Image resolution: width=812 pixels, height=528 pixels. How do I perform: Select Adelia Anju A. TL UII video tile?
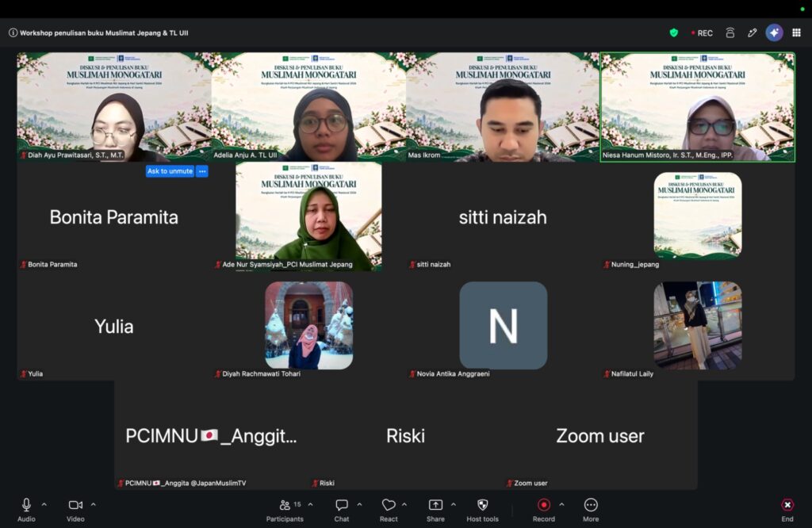(x=308, y=107)
